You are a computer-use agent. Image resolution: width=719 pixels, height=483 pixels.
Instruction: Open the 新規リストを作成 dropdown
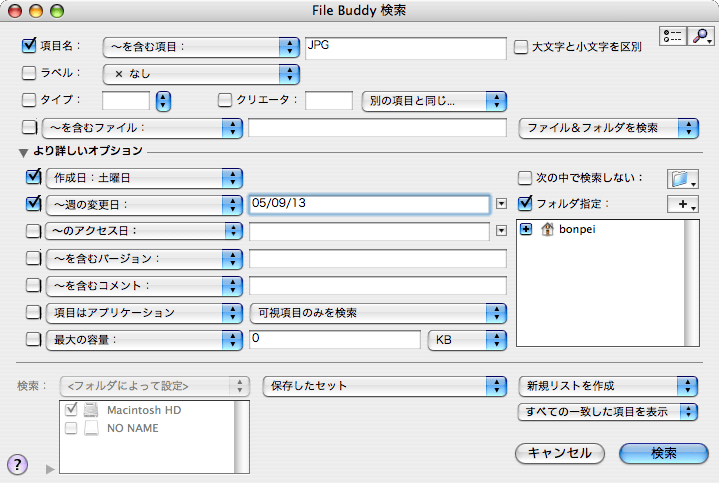pyautogui.click(x=608, y=386)
